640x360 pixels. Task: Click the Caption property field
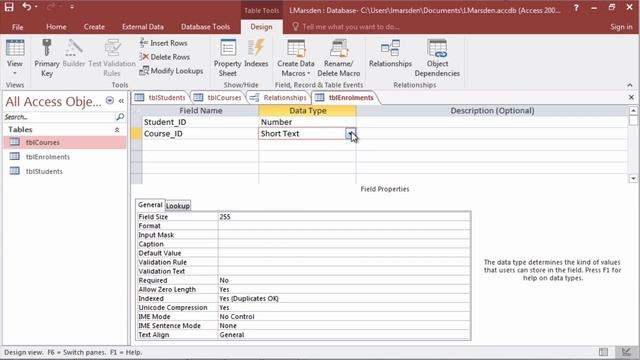tap(344, 244)
